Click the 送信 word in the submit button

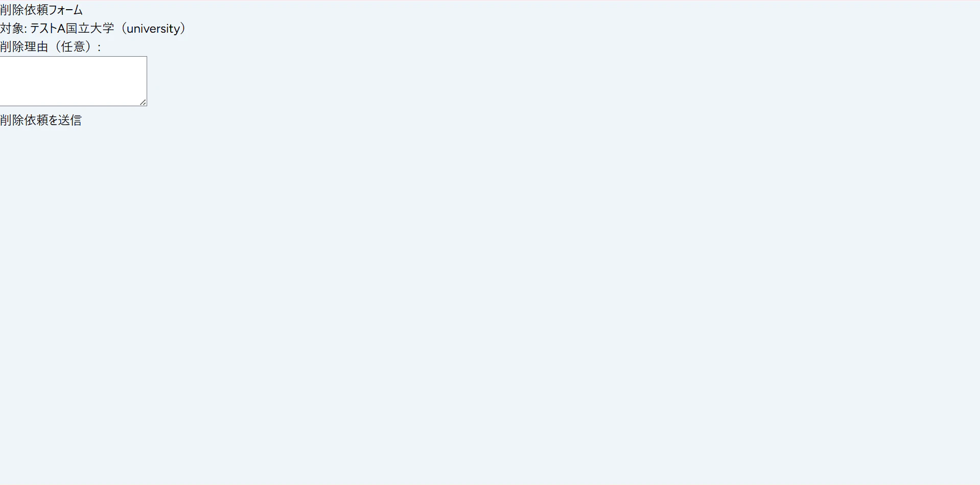click(x=70, y=120)
